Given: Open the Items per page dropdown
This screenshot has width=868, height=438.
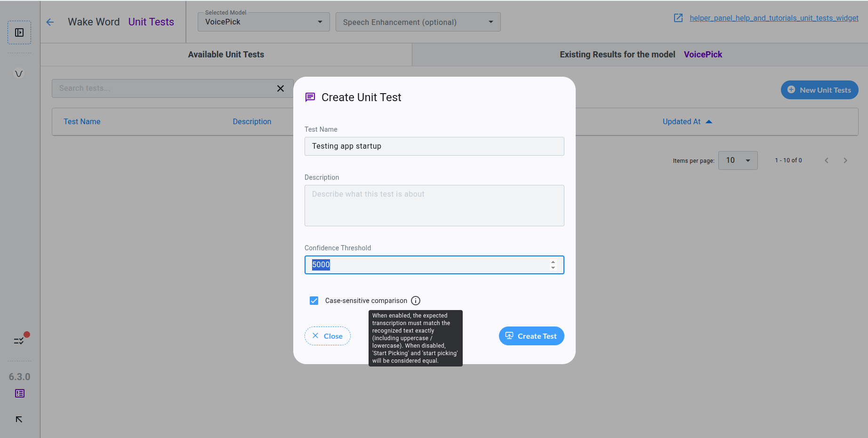Looking at the screenshot, I should tap(738, 160).
